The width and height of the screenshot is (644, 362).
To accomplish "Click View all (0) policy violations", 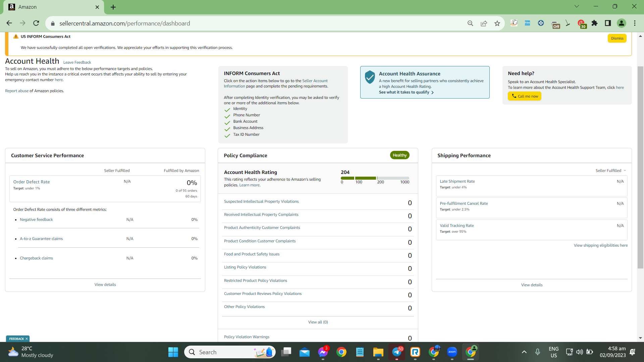I will [x=318, y=322].
